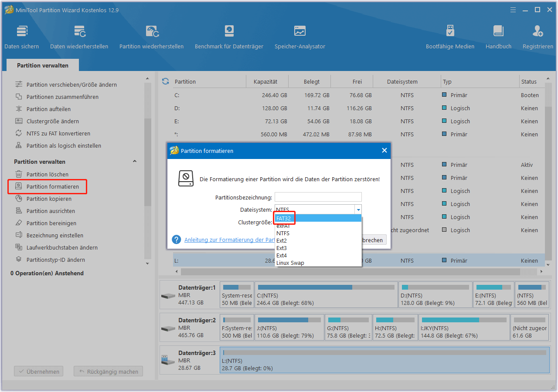Screen dimensions: 558x392
Task: Select the D: partition row
Action: [359, 108]
